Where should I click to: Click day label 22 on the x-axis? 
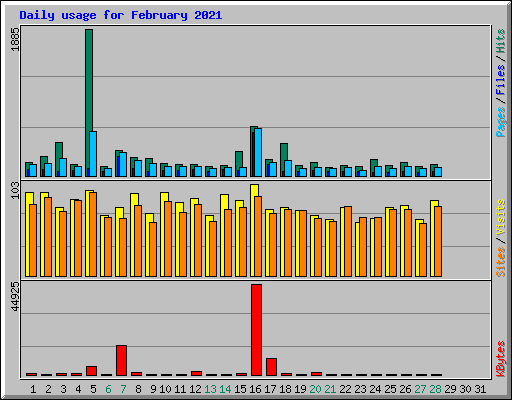click(x=345, y=389)
